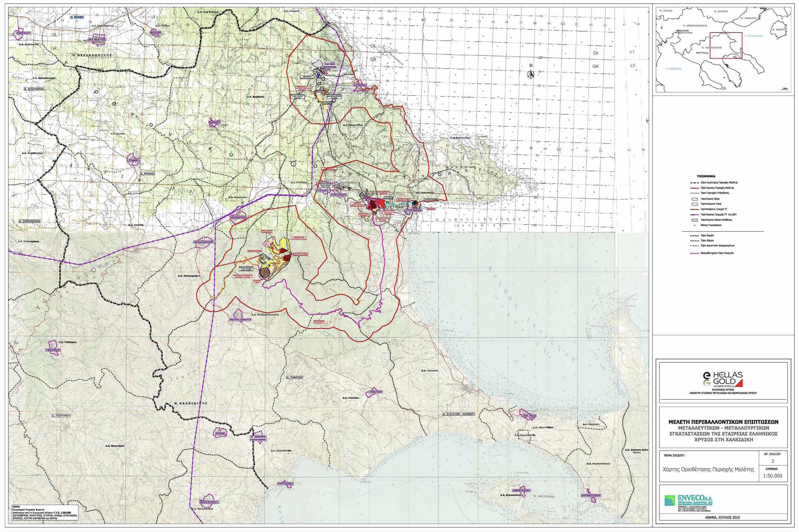Click the Υφιστάμενοι Χώροι Απόθεσης gray legend box
The image size is (799, 532).
click(x=694, y=220)
